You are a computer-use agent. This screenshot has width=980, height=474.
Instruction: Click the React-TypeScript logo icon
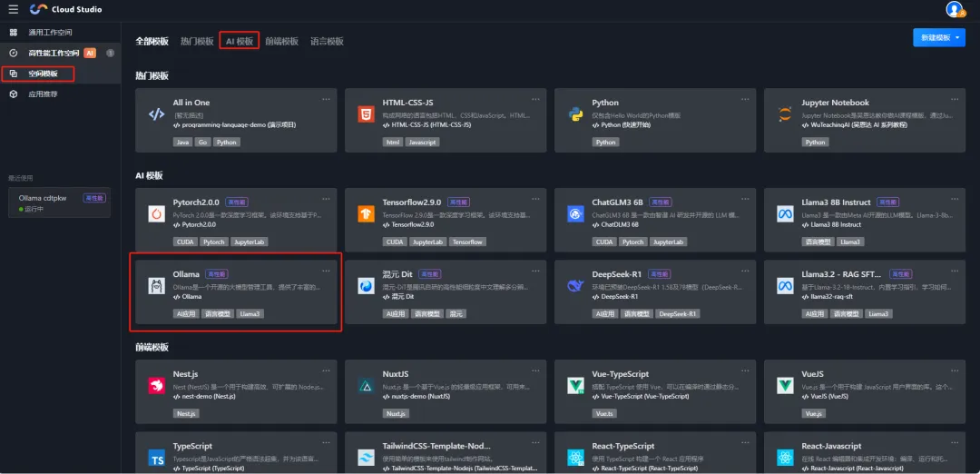tap(575, 458)
